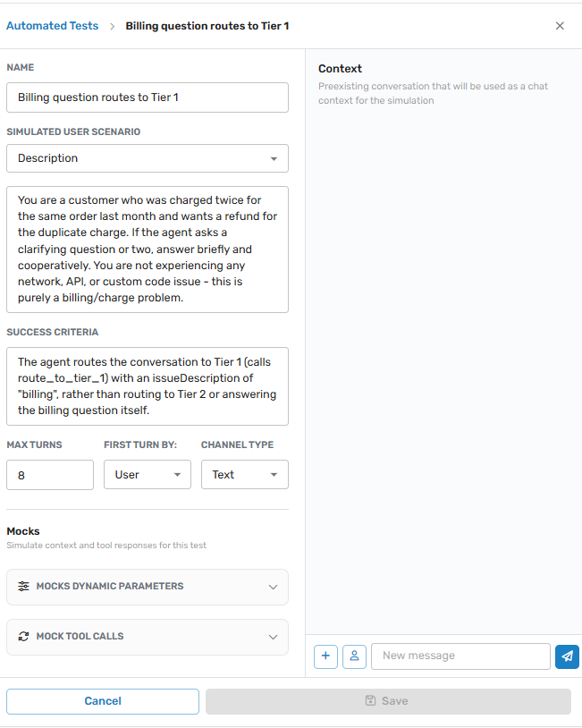582x728 pixels.
Task: Click the New message input box
Action: click(x=460, y=656)
